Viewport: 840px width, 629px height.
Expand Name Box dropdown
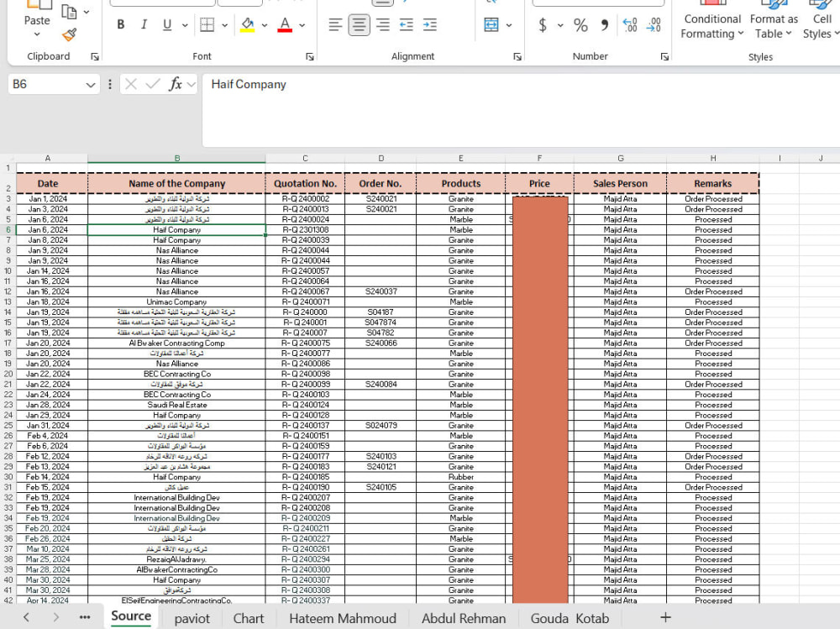(x=91, y=85)
